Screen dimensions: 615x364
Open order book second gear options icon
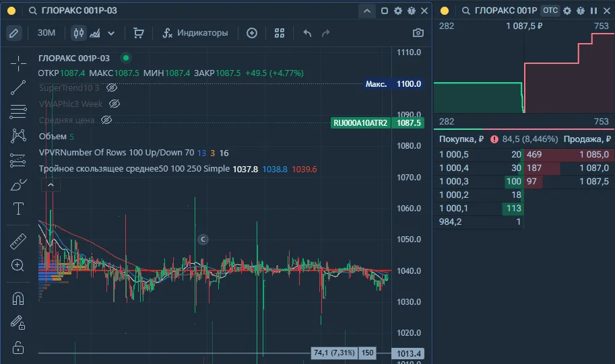point(581,11)
